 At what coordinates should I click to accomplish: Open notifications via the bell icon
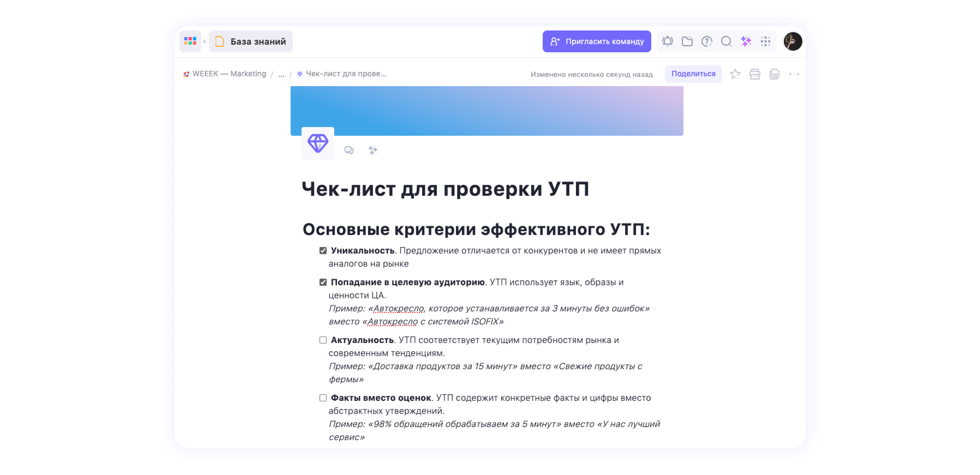pos(668,41)
